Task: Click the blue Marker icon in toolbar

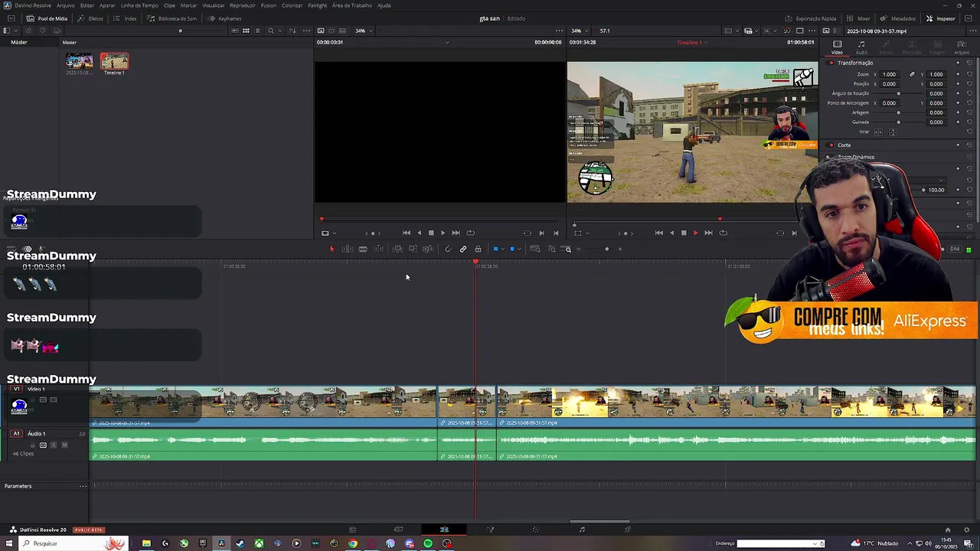Action: coord(512,249)
